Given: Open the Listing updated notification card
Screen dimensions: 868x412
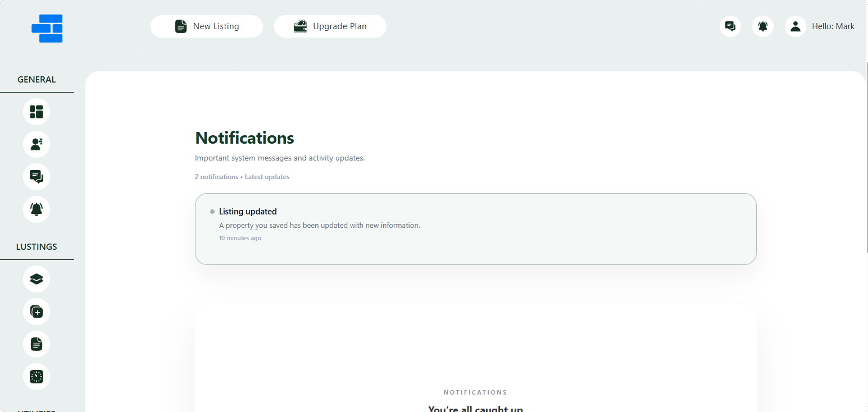Looking at the screenshot, I should (475, 229).
